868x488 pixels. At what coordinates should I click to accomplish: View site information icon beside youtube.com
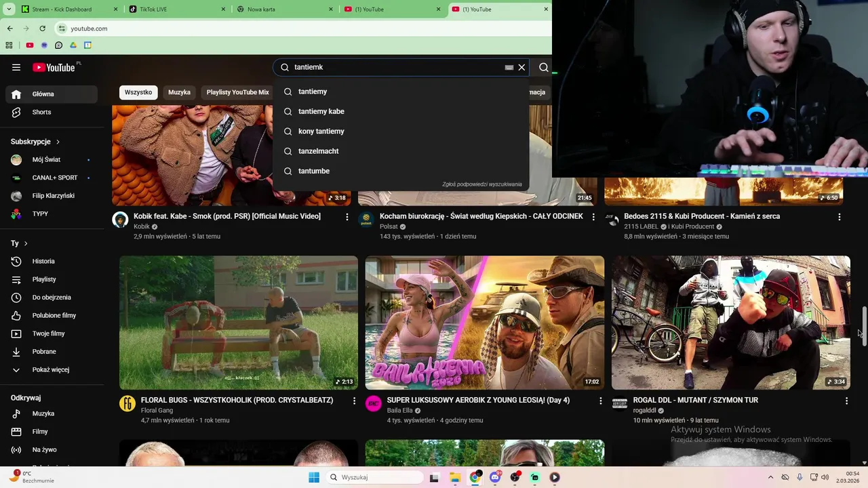[62, 28]
